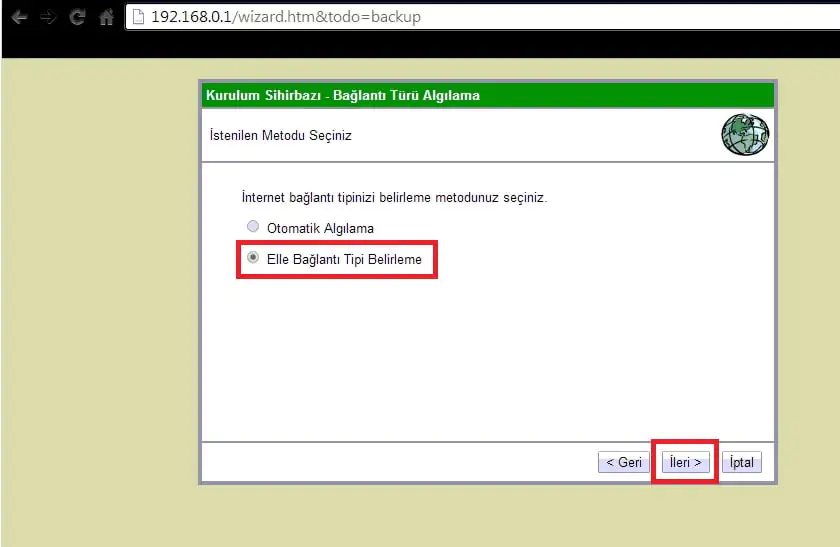The image size is (840, 547).
Task: Select Elle Bağlantı Tipi Belirleme radio button
Action: [x=253, y=258]
